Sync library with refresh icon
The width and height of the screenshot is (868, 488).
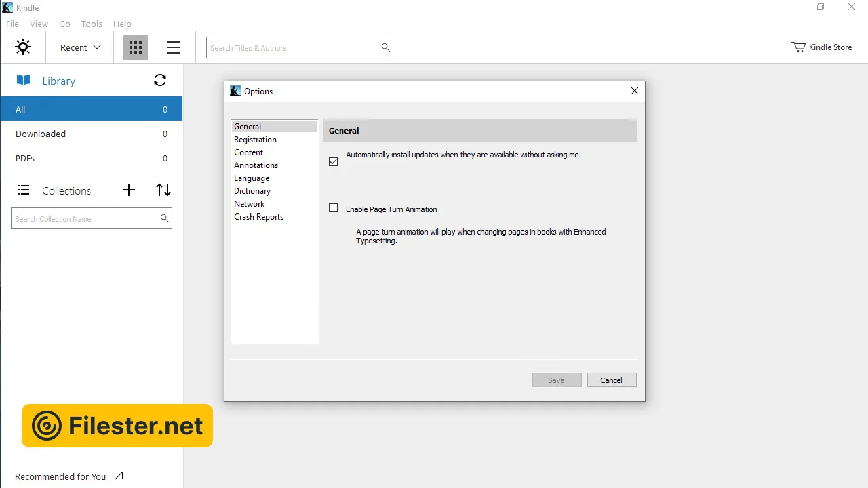pyautogui.click(x=160, y=81)
